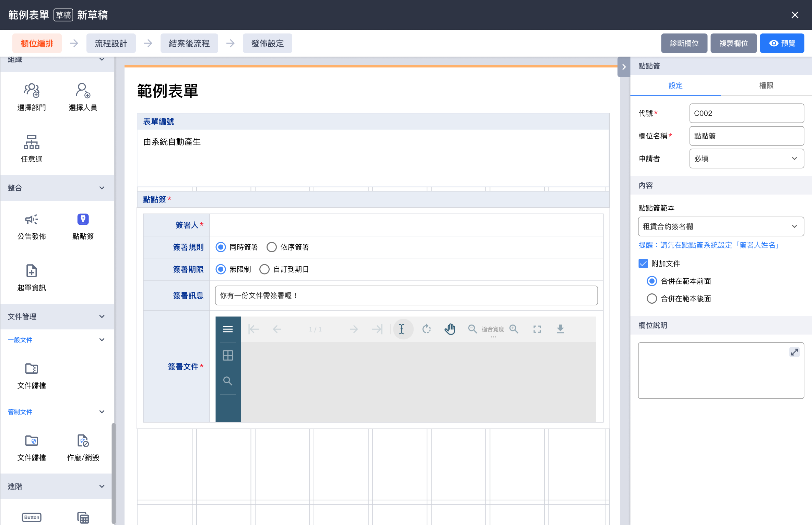Choose 合併在範本後面 radio button
The image size is (812, 525).
click(x=652, y=299)
